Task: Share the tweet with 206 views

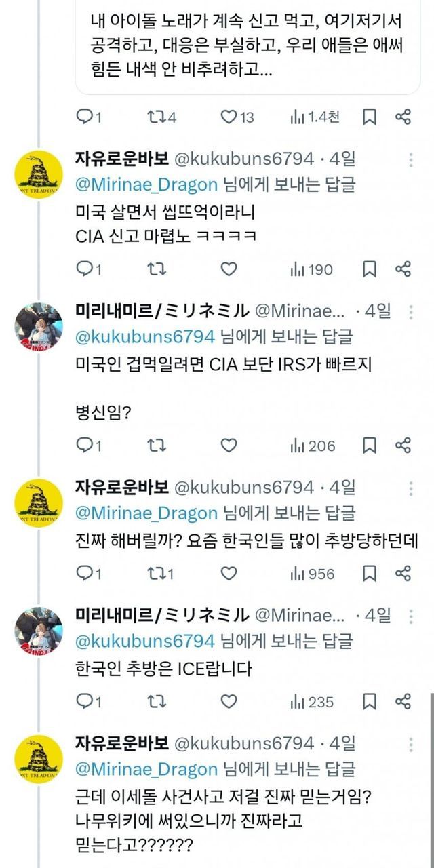Action: pyautogui.click(x=403, y=445)
